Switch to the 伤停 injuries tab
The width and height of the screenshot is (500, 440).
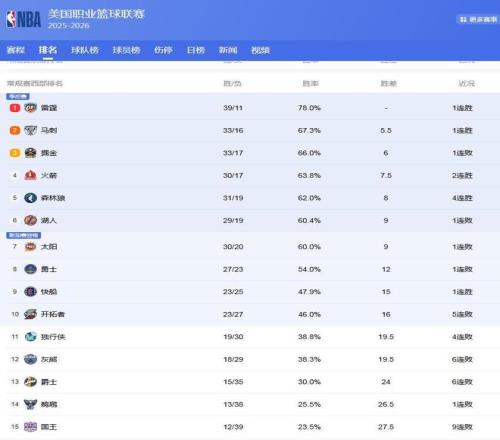pos(163,50)
